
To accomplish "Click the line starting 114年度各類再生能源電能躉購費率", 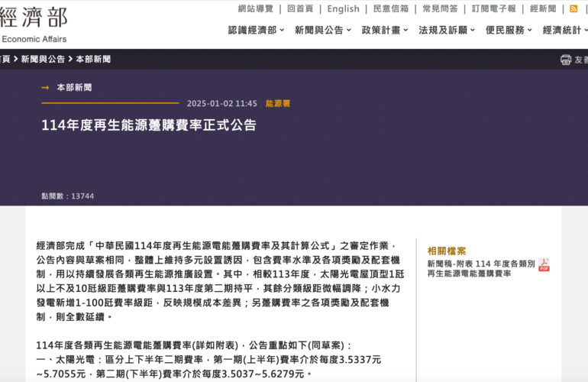I will tap(193, 345).
